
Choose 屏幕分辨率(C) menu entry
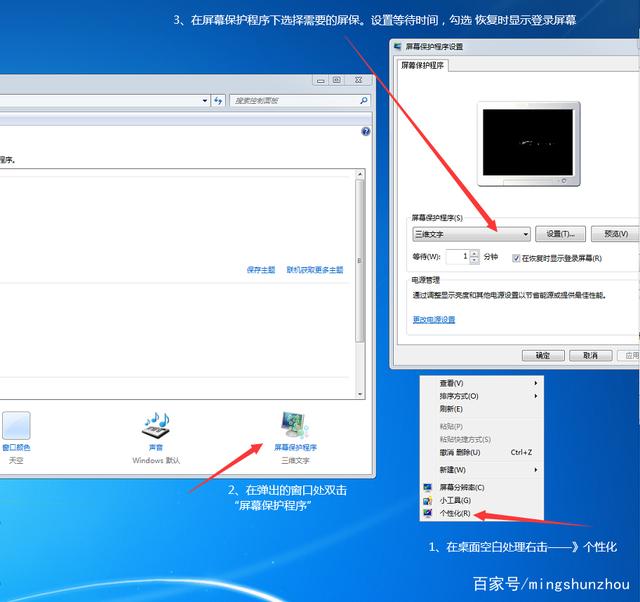tap(482, 487)
